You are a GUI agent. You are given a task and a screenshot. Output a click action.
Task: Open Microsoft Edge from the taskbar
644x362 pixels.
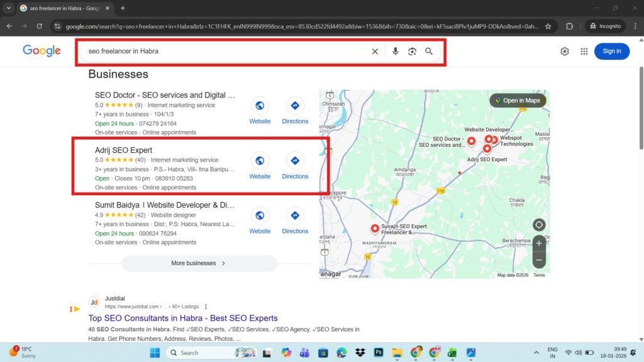coord(341,353)
